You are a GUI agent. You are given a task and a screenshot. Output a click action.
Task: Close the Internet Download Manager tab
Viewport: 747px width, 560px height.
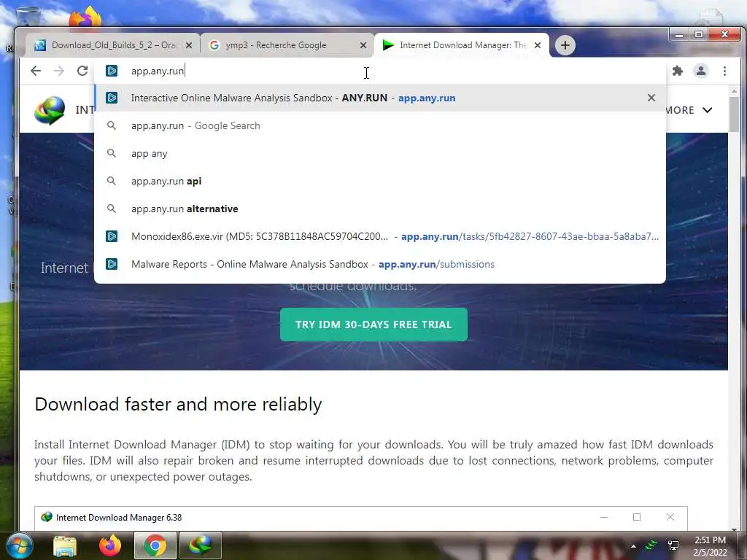pos(538,45)
